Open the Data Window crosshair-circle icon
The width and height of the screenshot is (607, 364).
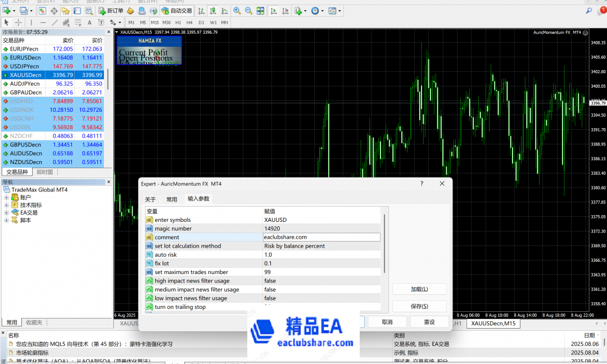(54, 11)
